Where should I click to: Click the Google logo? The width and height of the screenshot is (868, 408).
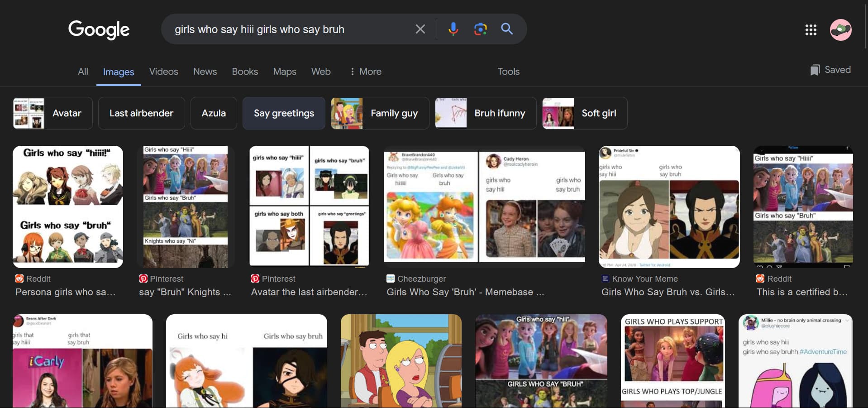[99, 30]
